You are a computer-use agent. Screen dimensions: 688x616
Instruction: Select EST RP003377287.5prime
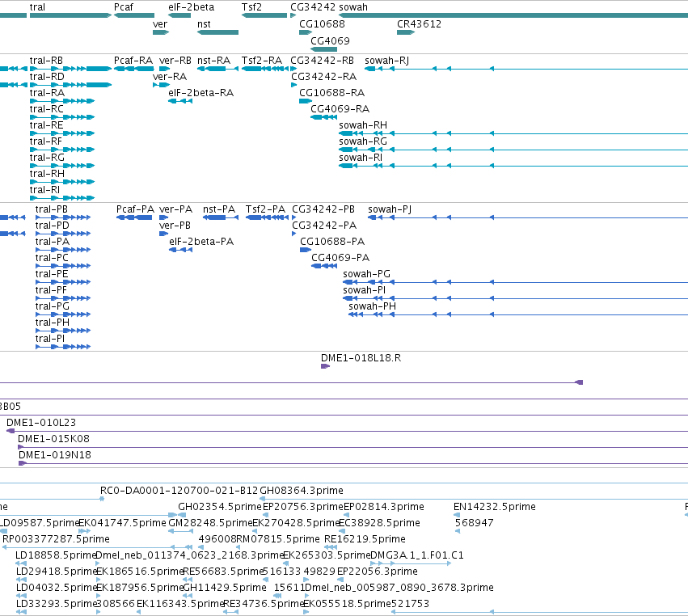point(56,540)
